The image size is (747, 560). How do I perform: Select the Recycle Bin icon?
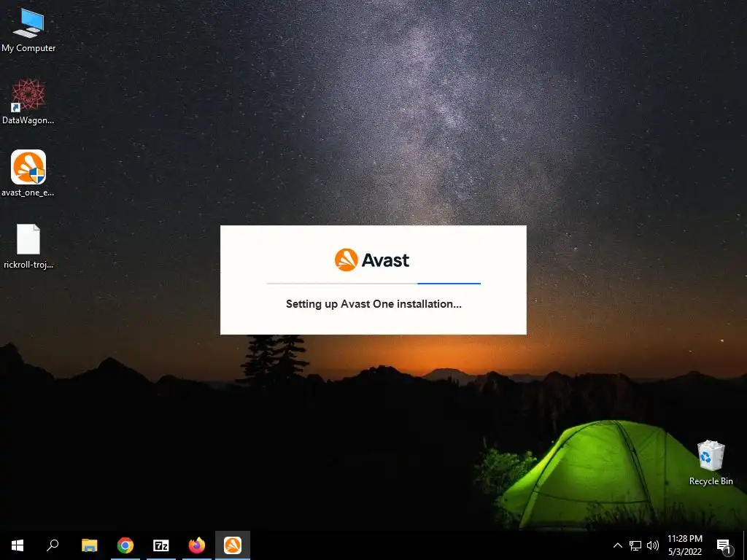tap(711, 463)
